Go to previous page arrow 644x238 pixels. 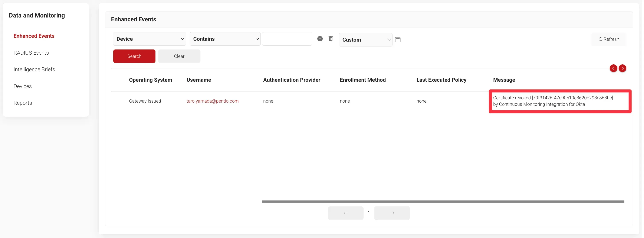coord(345,213)
